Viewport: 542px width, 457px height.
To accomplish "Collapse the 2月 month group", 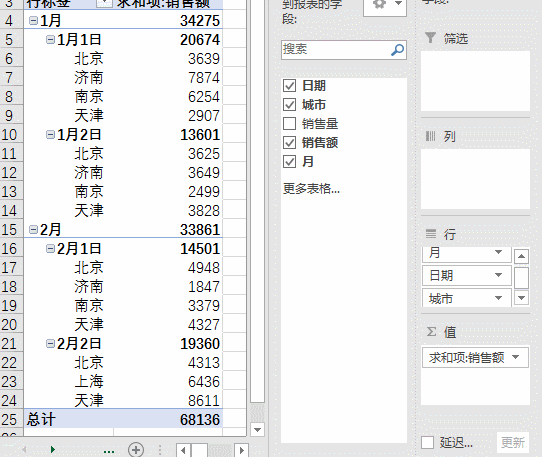I will [33, 230].
